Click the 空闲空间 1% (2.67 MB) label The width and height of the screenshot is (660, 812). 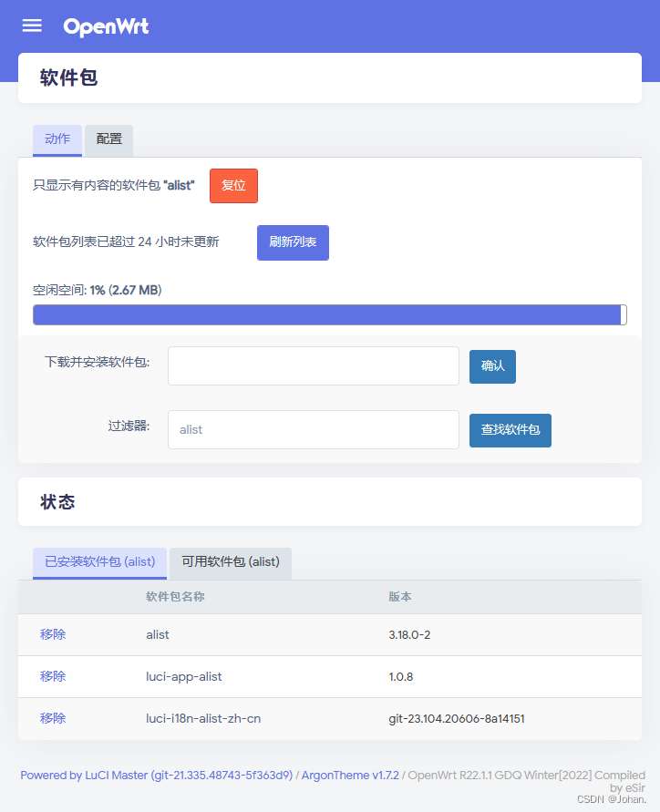click(x=97, y=290)
